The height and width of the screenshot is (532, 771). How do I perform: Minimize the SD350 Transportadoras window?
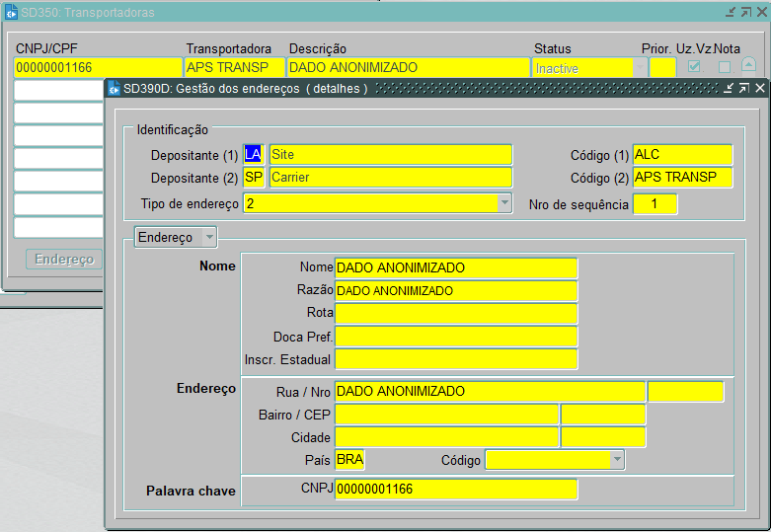[x=731, y=12]
